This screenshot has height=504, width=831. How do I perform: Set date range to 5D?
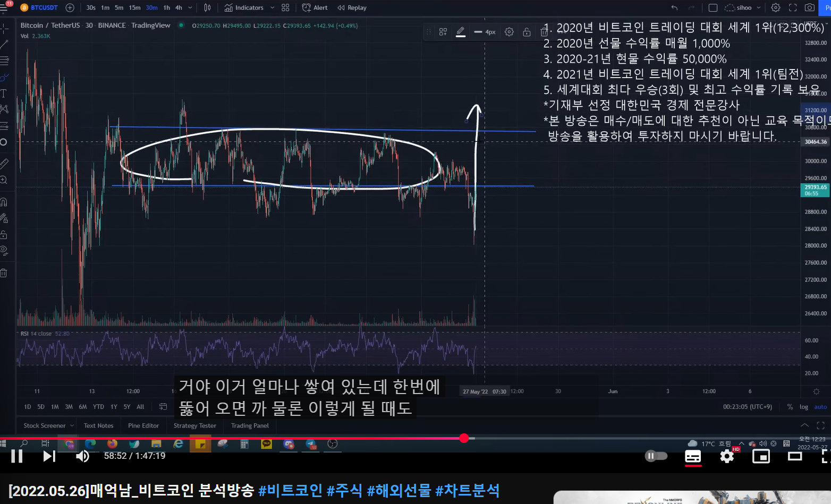tap(41, 407)
